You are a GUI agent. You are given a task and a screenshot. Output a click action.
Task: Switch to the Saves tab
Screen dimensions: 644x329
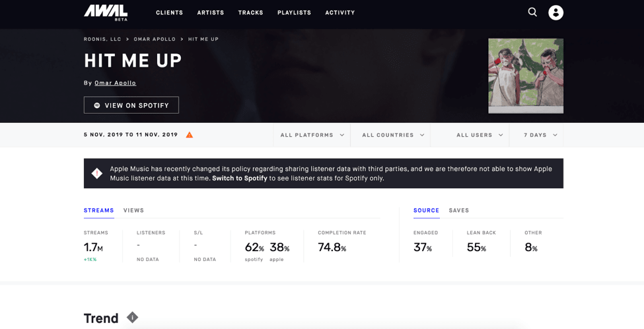point(459,210)
